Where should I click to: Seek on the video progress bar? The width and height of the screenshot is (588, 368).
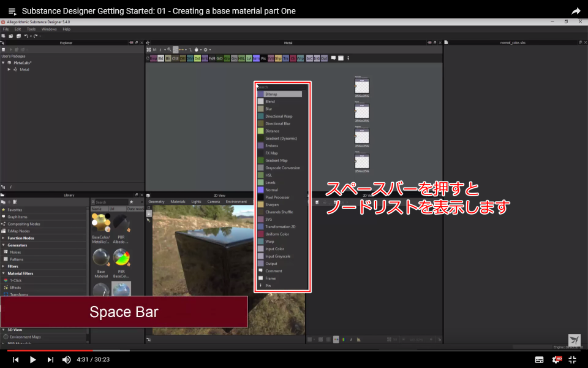click(293, 351)
